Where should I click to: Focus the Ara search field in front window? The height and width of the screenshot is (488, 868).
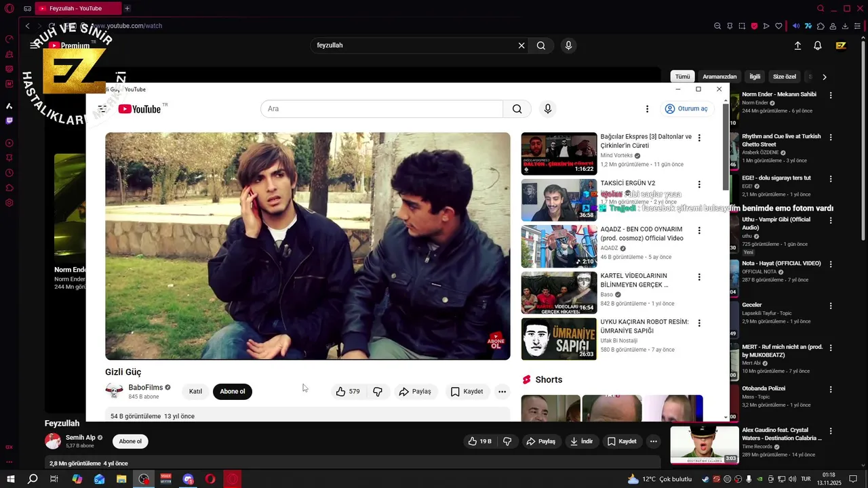pos(382,109)
